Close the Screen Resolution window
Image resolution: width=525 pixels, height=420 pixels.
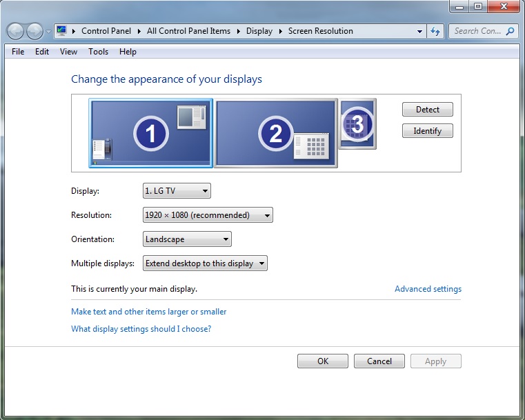504,6
